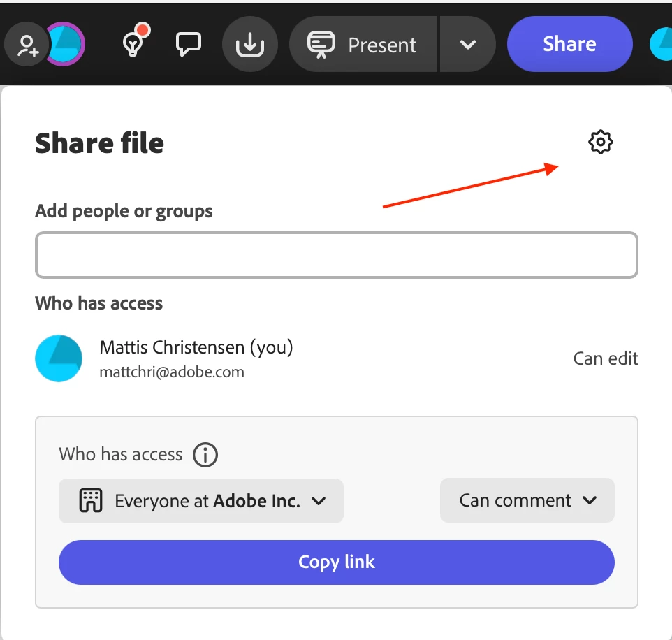672x640 pixels.
Task: Open the comments speech bubble icon
Action: click(x=188, y=44)
